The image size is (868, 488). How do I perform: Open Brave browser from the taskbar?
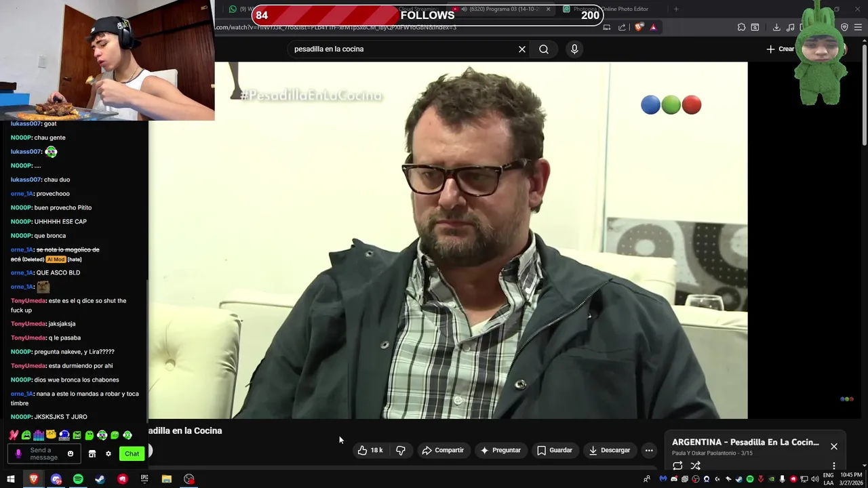(x=33, y=479)
